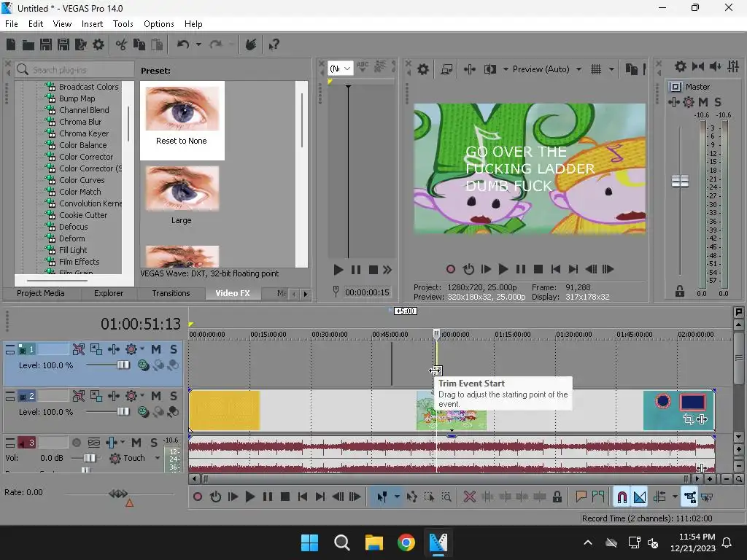Click the Undo arrow icon
The image size is (747, 560).
[x=183, y=44]
